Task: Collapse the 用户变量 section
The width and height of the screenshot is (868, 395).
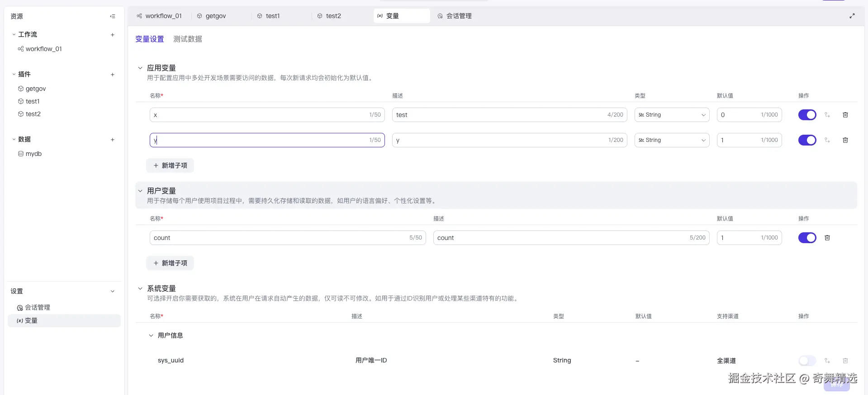Action: (140, 191)
